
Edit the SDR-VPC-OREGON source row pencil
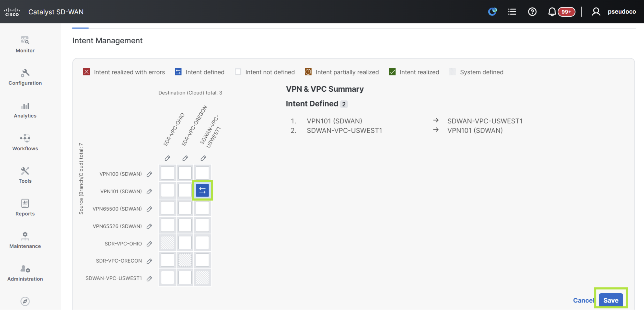pos(149,261)
